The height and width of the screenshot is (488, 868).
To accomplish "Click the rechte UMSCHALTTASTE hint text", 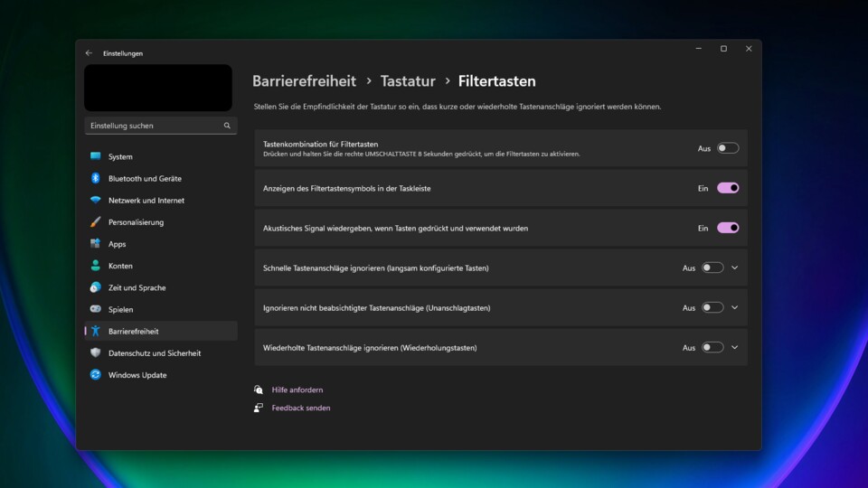I will pos(421,154).
